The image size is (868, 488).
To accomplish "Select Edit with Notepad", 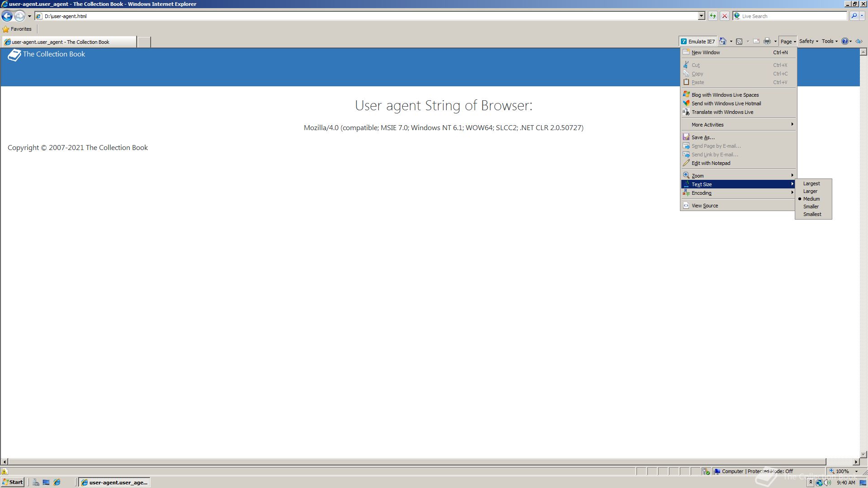I will coord(738,163).
